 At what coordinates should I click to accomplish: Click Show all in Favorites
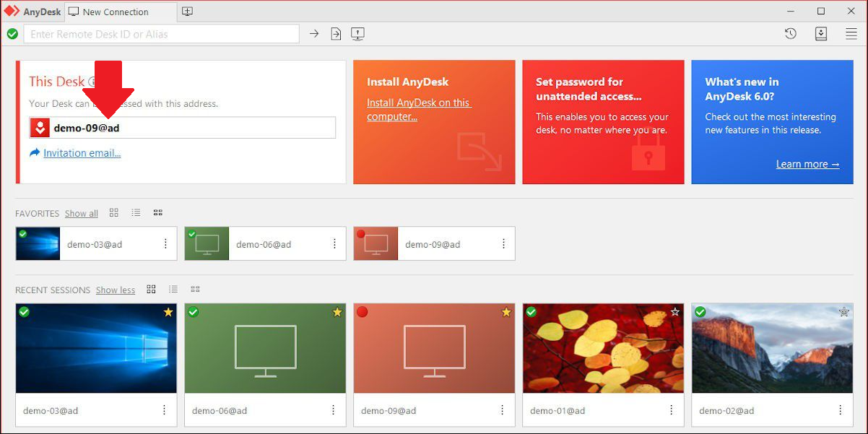pos(82,214)
